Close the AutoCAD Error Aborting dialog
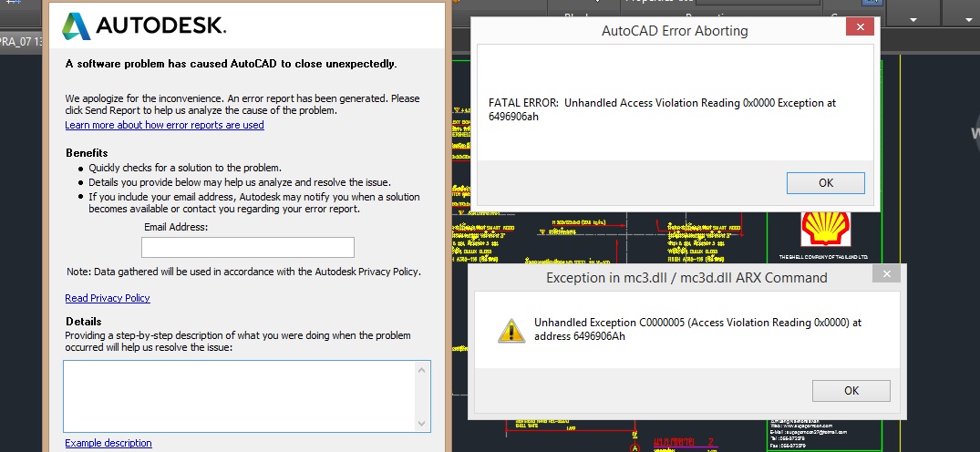Image resolution: width=980 pixels, height=452 pixels. (860, 26)
